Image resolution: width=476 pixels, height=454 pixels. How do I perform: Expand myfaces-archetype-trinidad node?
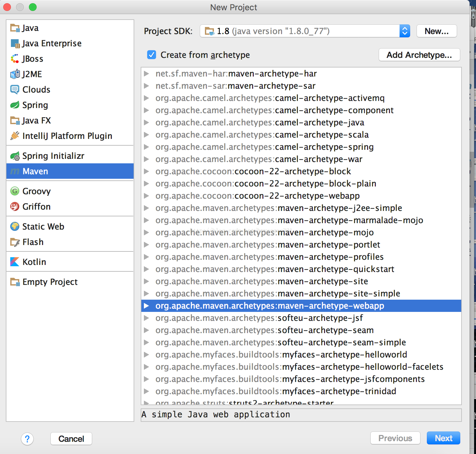146,391
